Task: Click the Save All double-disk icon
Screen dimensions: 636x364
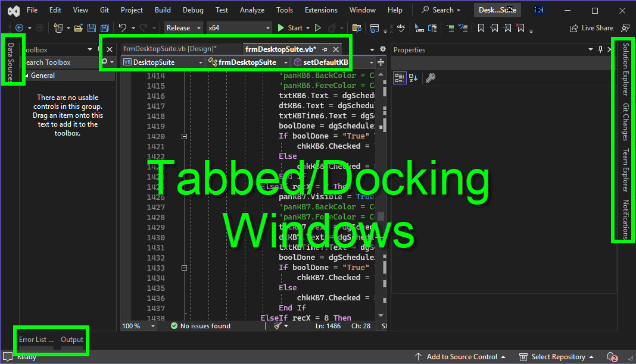Action: click(x=105, y=28)
